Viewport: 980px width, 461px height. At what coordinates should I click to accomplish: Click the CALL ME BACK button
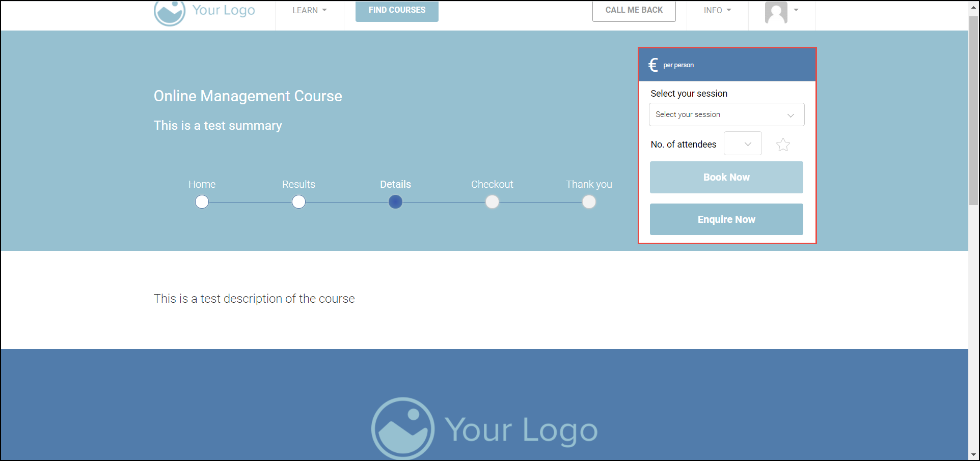(634, 10)
